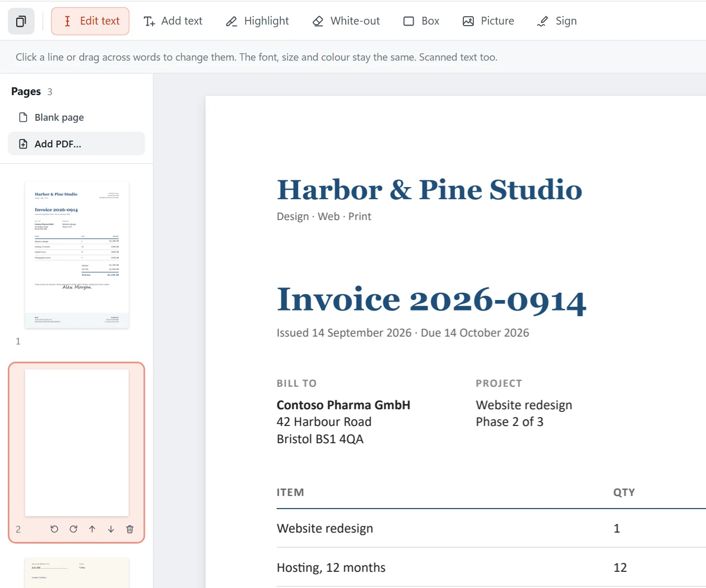This screenshot has height=588, width=706.
Task: Pick the White-out tool
Action: [346, 21]
